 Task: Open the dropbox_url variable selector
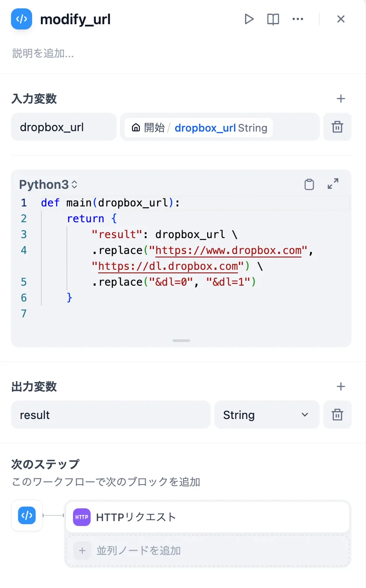[219, 128]
